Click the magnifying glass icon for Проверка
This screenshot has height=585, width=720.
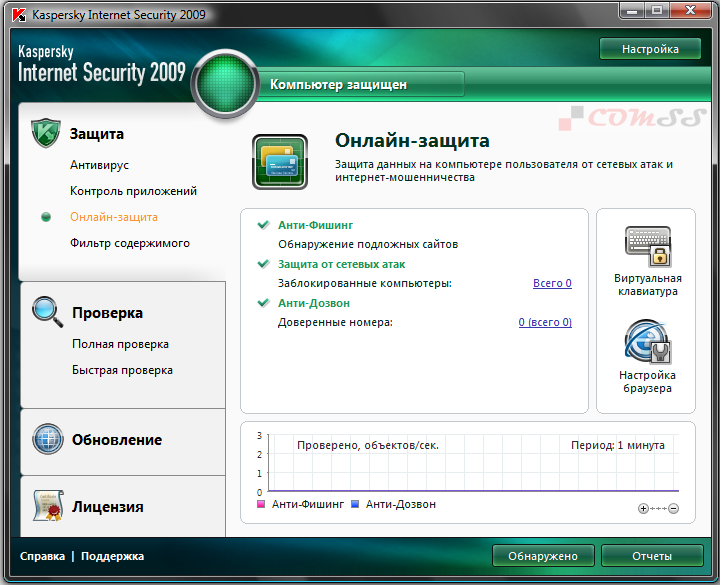click(48, 312)
